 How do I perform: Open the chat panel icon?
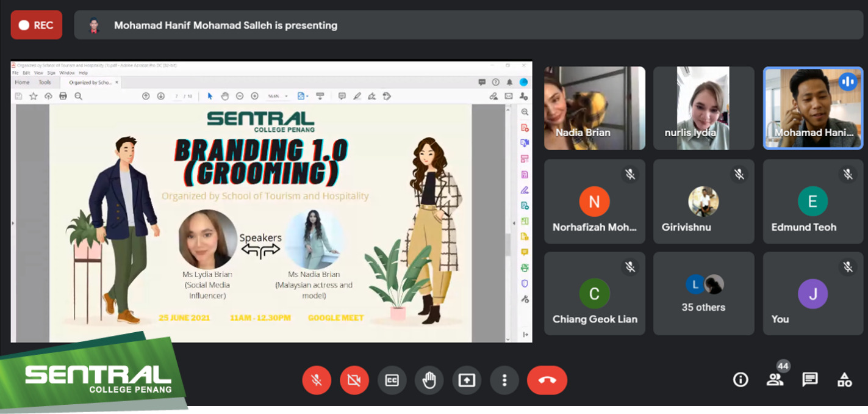point(810,380)
